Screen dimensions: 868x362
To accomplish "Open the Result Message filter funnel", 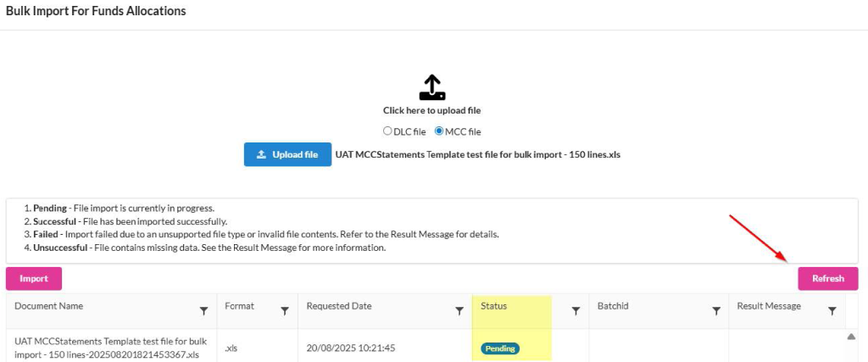I will [x=832, y=311].
